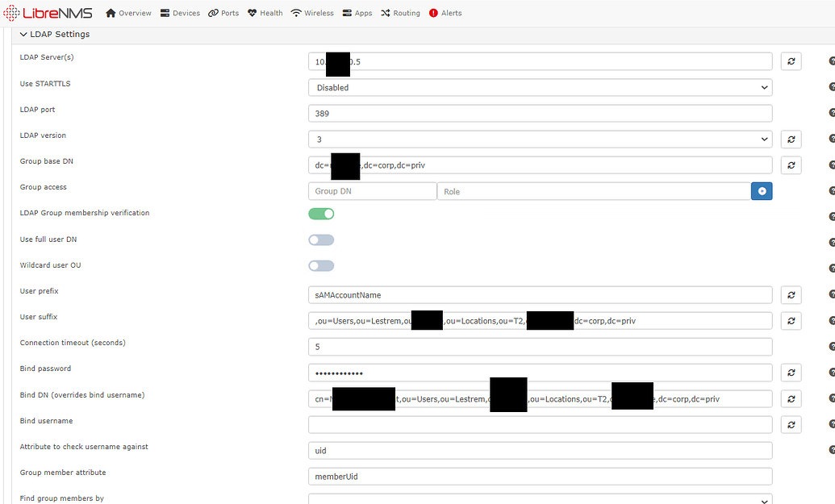
Task: Go to the Overview menu
Action: click(128, 13)
